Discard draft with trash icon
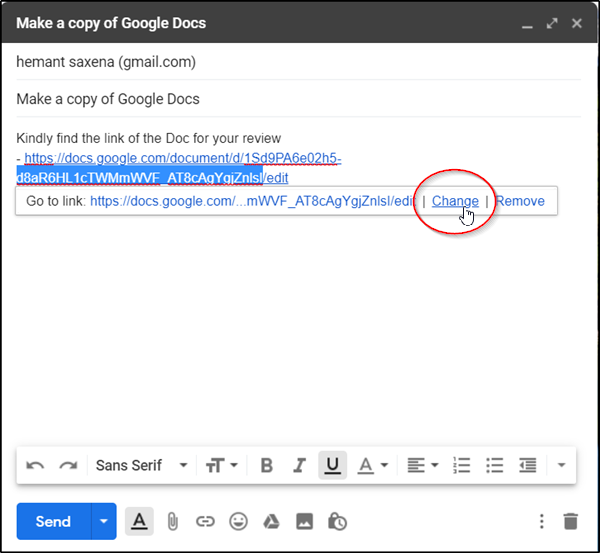 click(571, 521)
